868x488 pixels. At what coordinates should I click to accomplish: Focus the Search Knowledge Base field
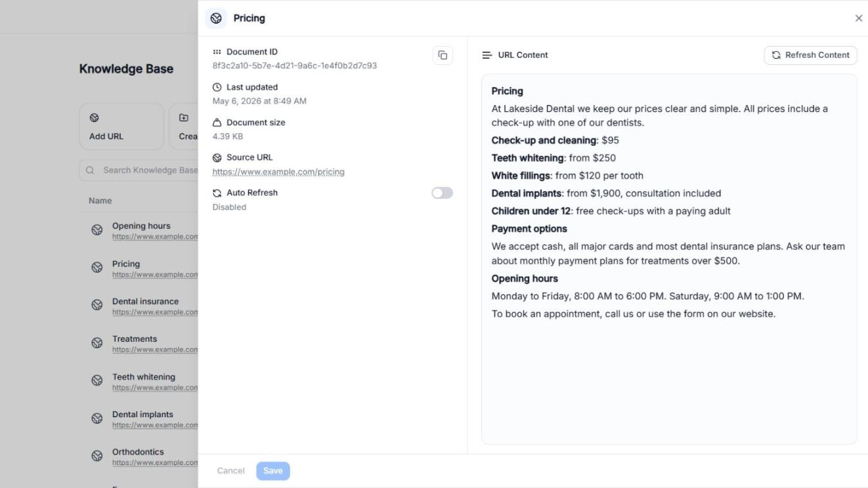pyautogui.click(x=139, y=171)
